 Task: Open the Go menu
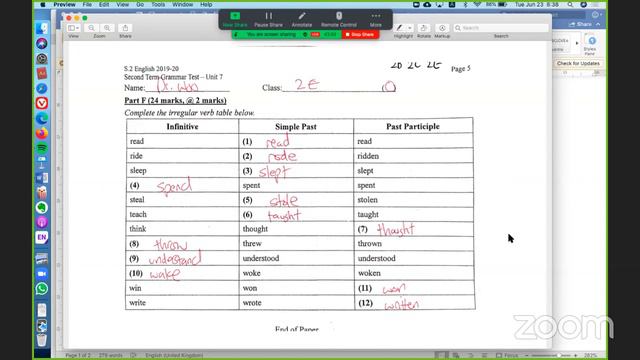tap(140, 4)
